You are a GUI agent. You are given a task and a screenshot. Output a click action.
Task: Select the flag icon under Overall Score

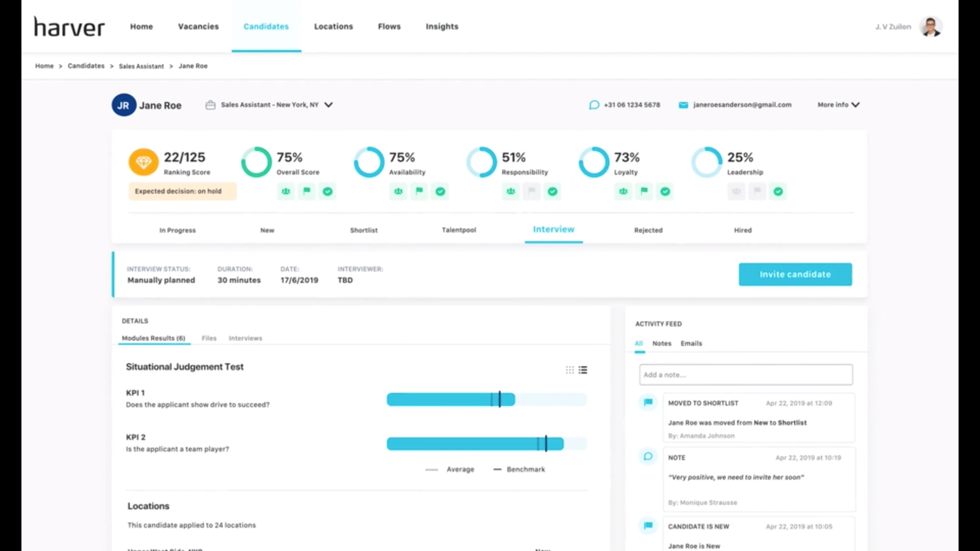307,191
